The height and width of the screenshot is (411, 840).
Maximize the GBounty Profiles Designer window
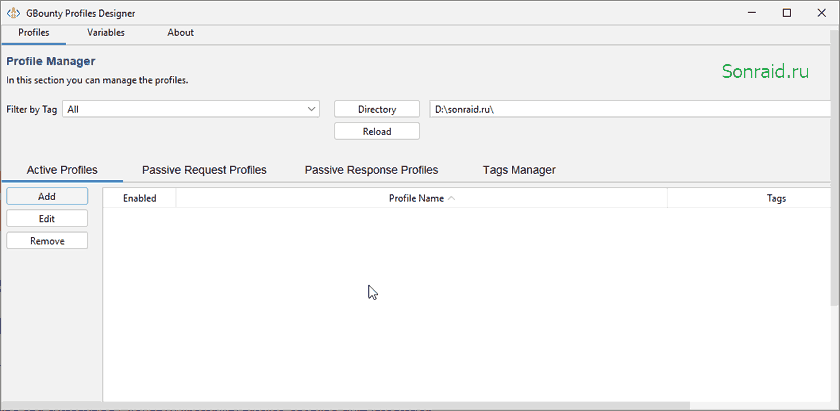tap(787, 13)
